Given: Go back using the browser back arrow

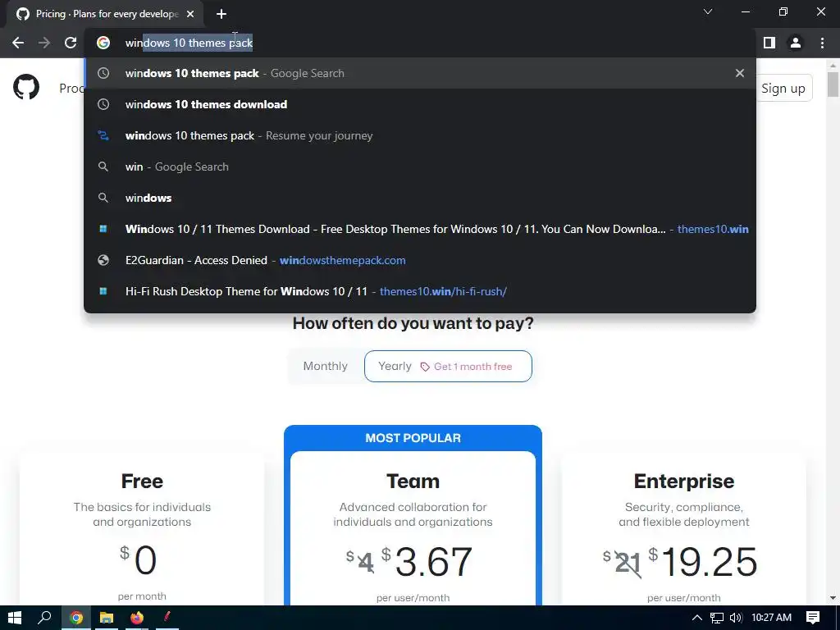Looking at the screenshot, I should point(18,43).
